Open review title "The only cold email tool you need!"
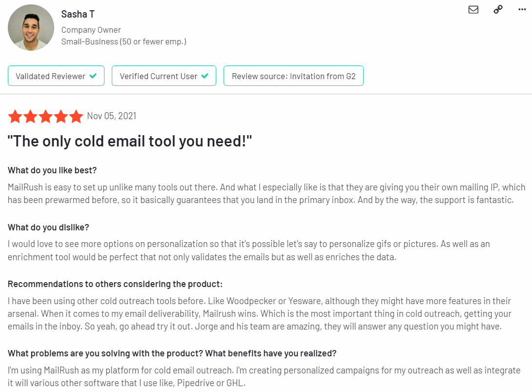 (130, 141)
